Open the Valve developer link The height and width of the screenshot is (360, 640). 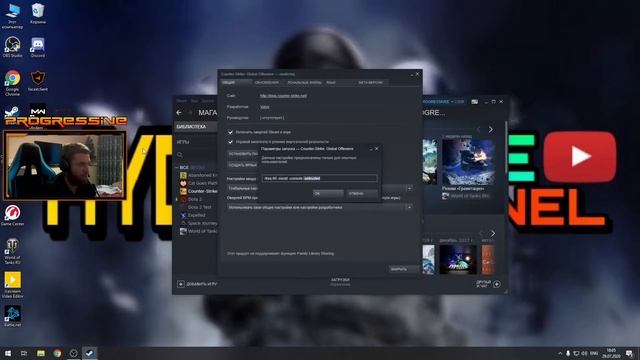click(264, 107)
